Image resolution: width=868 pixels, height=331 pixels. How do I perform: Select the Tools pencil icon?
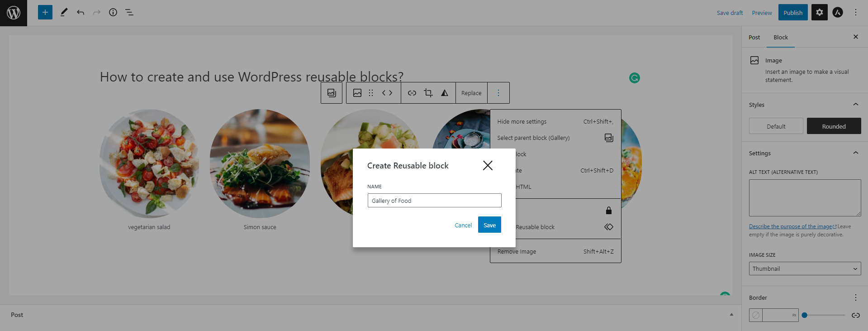(64, 12)
